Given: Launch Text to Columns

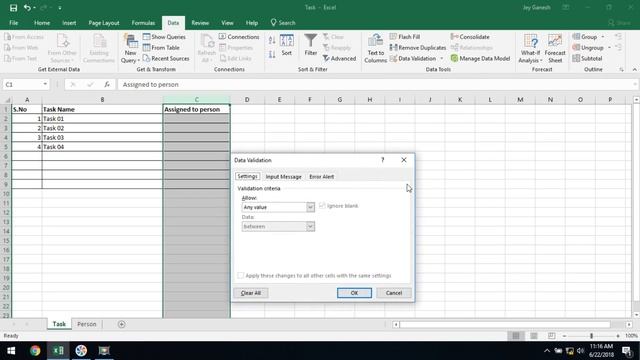Looking at the screenshot, I should [x=376, y=49].
